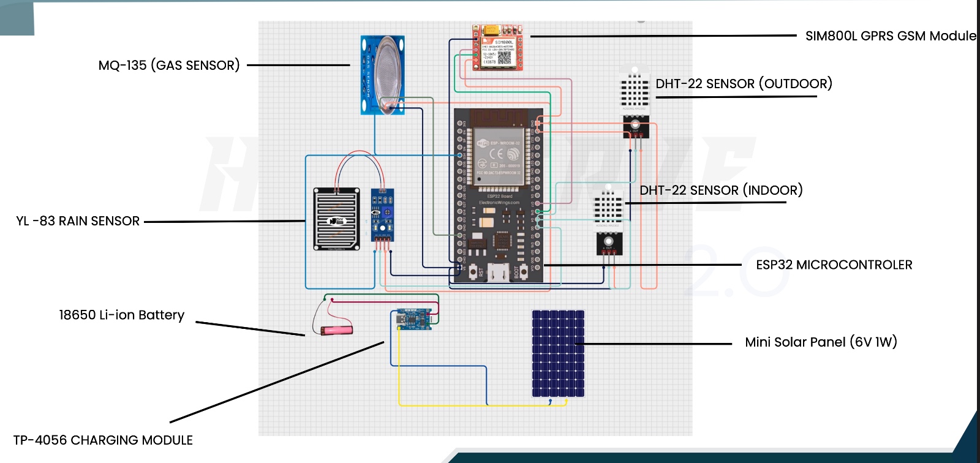The height and width of the screenshot is (463, 980).
Task: Select the pink 18650 Li-ion battery
Action: pos(336,330)
